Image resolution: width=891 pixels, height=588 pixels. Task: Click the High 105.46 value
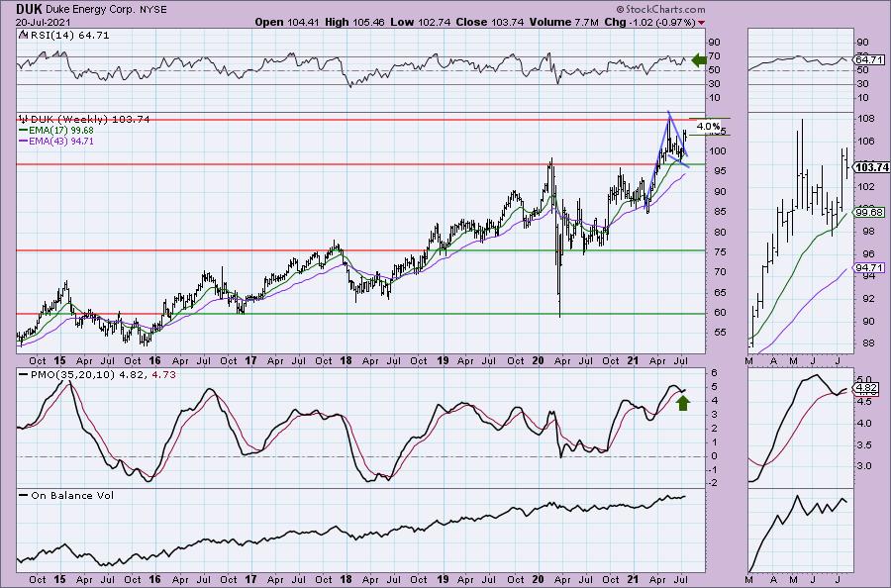pos(354,22)
